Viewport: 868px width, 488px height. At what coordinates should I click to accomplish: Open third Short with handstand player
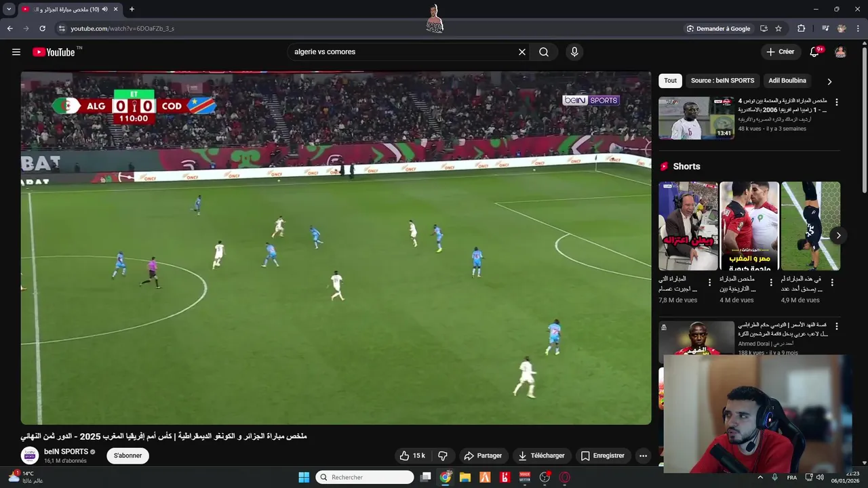tap(810, 226)
